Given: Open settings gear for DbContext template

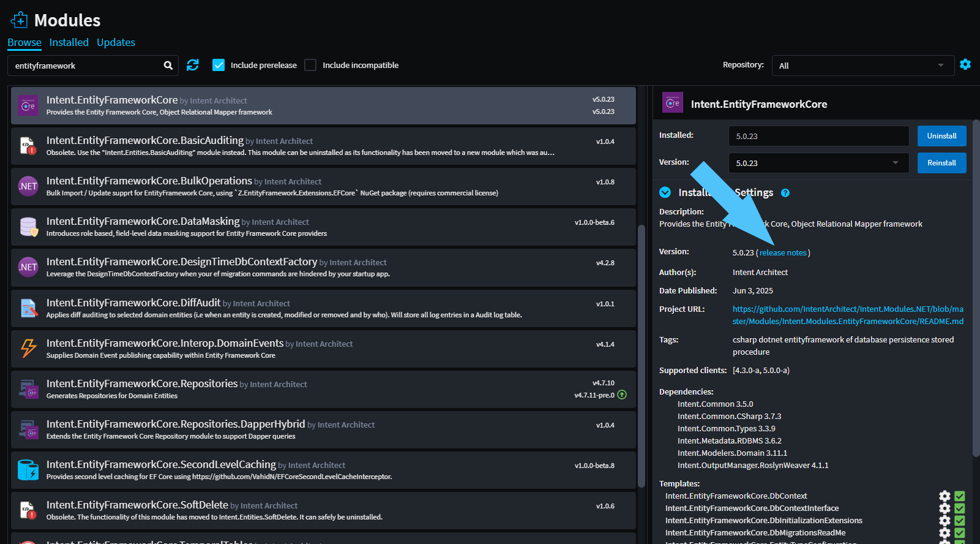Looking at the screenshot, I should [945, 496].
